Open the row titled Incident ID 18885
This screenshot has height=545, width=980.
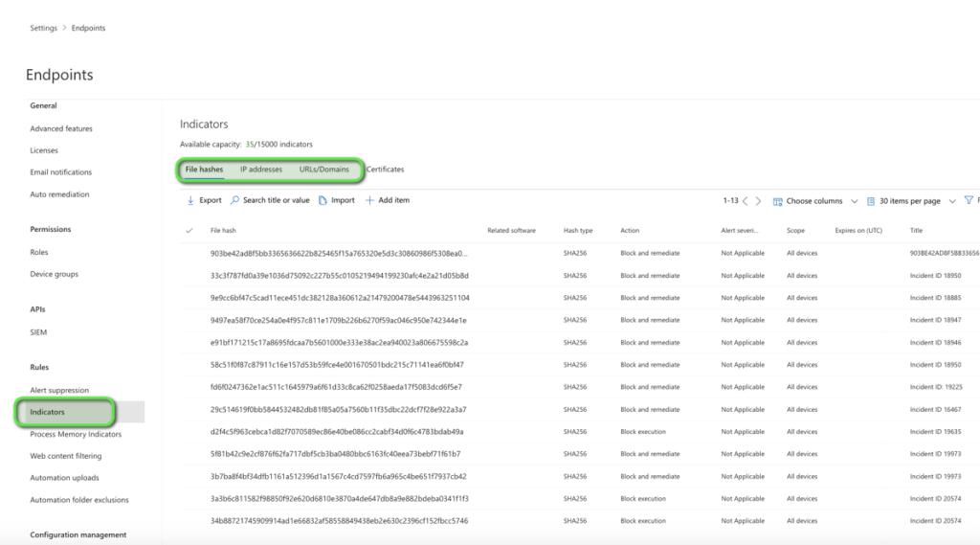[x=935, y=298]
